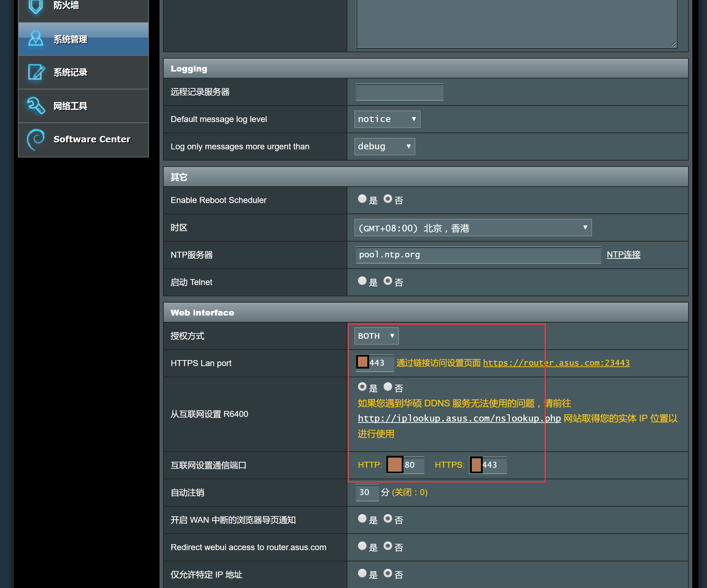Click the firewall shield icon in sidebar
The height and width of the screenshot is (588, 707).
35,6
